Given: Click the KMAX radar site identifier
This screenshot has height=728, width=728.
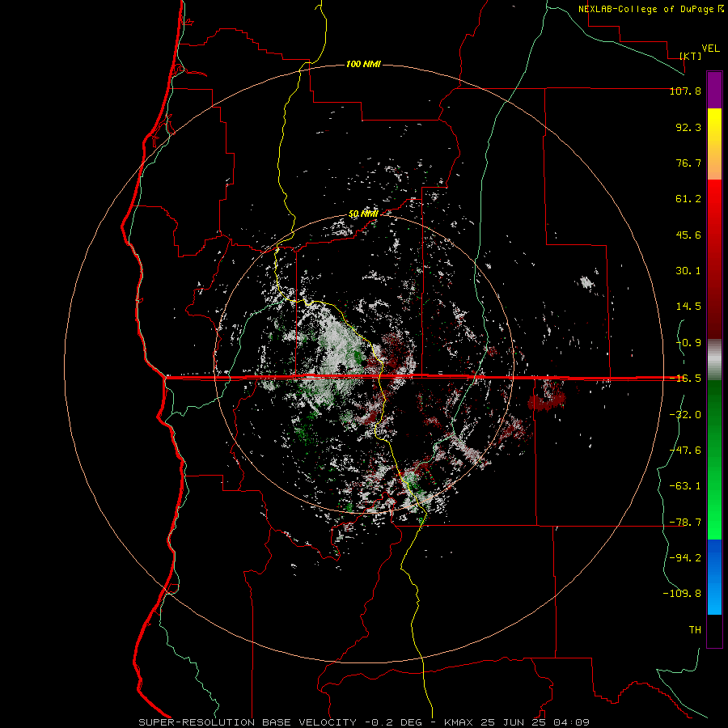Looking at the screenshot, I should (x=457, y=722).
